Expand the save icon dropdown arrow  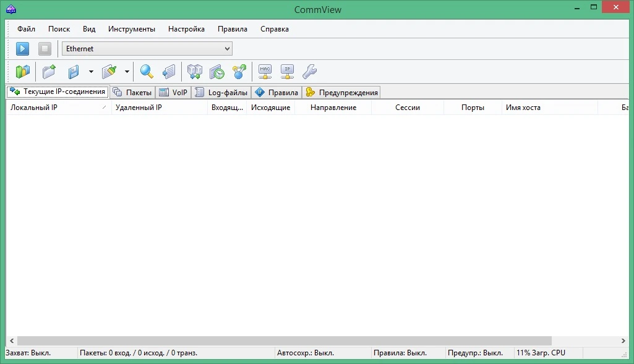pyautogui.click(x=91, y=72)
